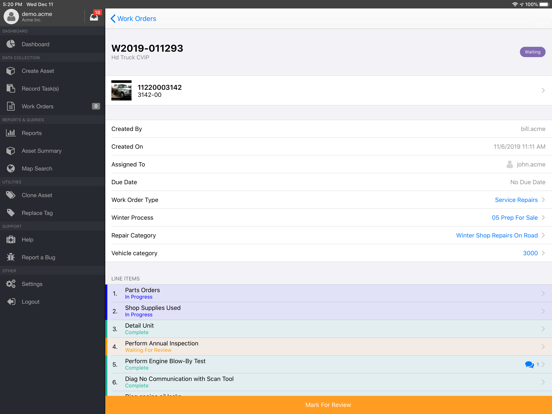Viewport: 552px width, 414px height.
Task: Tap the demo.acme user avatar
Action: [x=11, y=16]
